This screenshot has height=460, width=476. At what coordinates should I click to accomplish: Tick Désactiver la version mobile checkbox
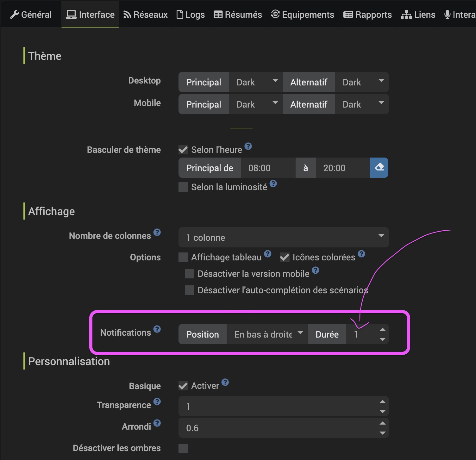click(x=190, y=274)
